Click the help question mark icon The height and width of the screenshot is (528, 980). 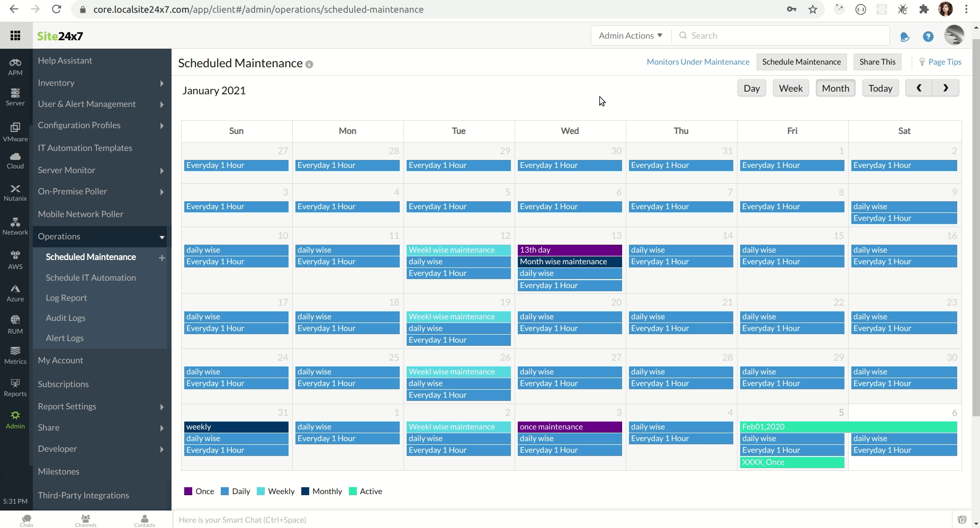(x=928, y=37)
